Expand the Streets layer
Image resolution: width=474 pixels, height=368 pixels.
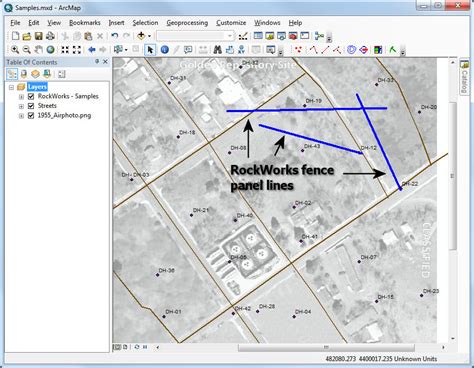point(21,106)
